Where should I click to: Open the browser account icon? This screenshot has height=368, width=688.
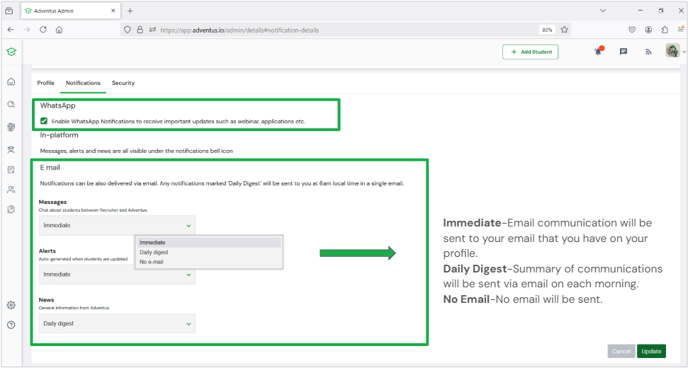[x=649, y=30]
